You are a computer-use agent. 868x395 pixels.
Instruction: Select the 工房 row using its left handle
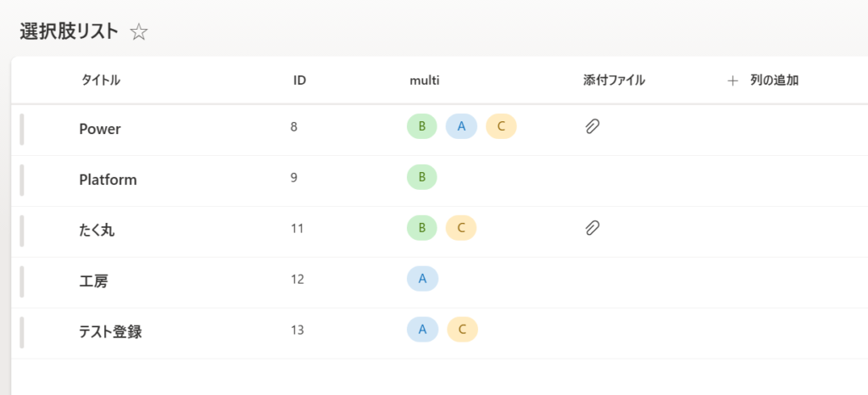pos(21,281)
